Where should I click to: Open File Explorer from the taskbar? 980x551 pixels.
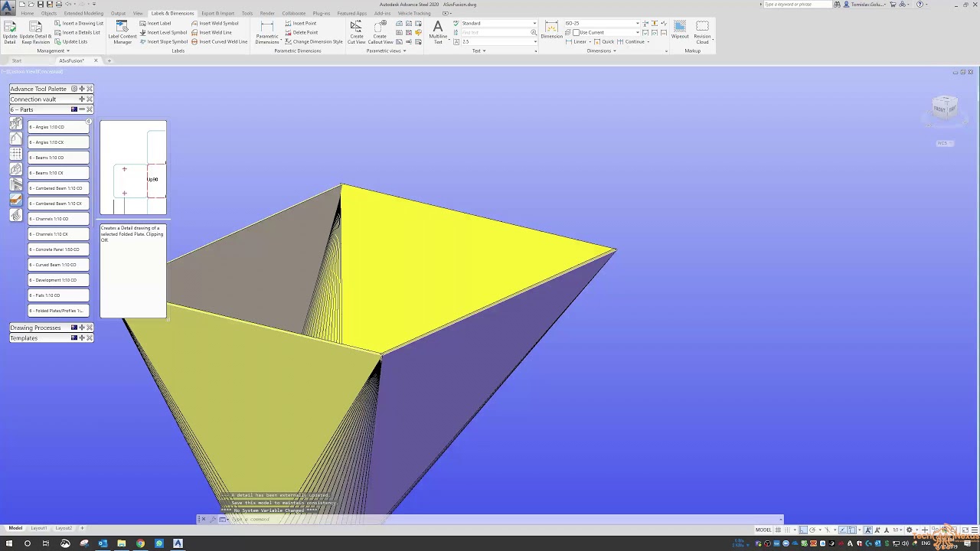[121, 543]
